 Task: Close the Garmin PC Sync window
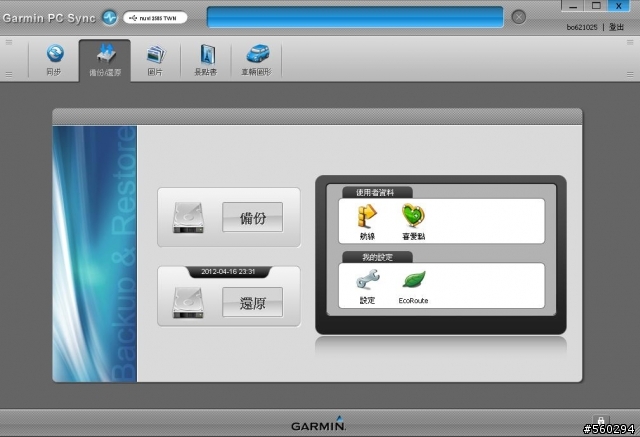pos(619,6)
